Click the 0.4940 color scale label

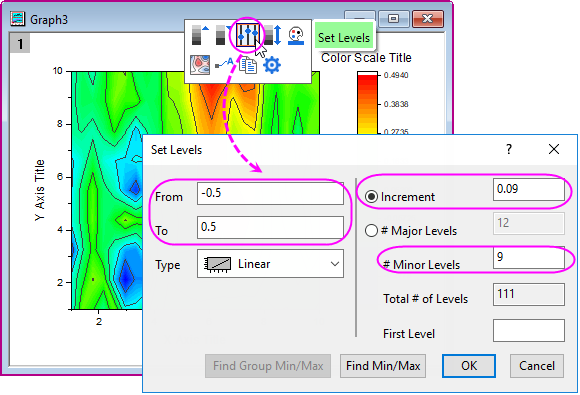(x=396, y=75)
